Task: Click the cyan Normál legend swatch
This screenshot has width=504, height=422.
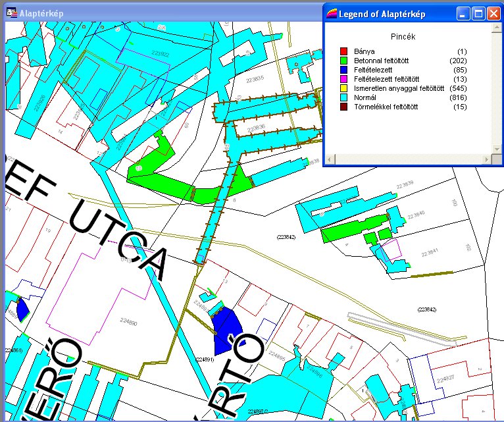Action: point(343,97)
